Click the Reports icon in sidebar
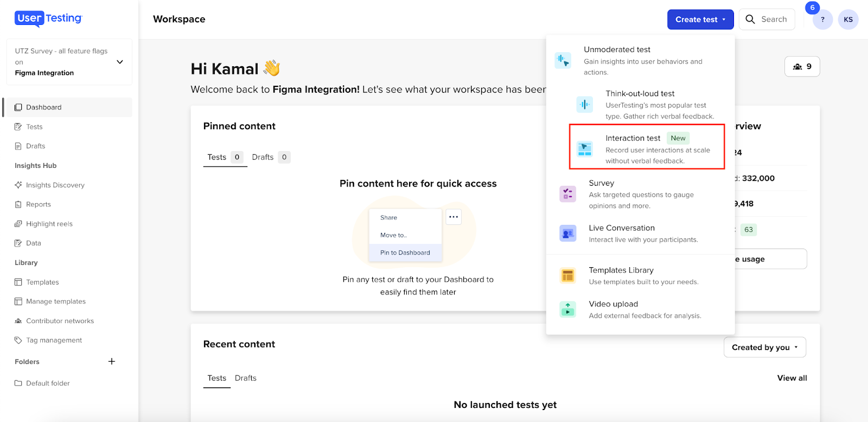This screenshot has width=868, height=422. (18, 204)
